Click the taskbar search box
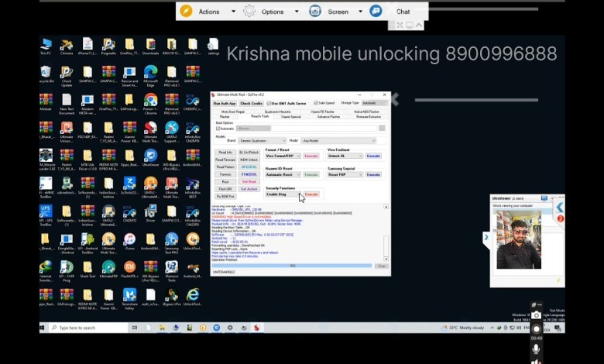This screenshot has width=604, height=364. pyautogui.click(x=89, y=328)
